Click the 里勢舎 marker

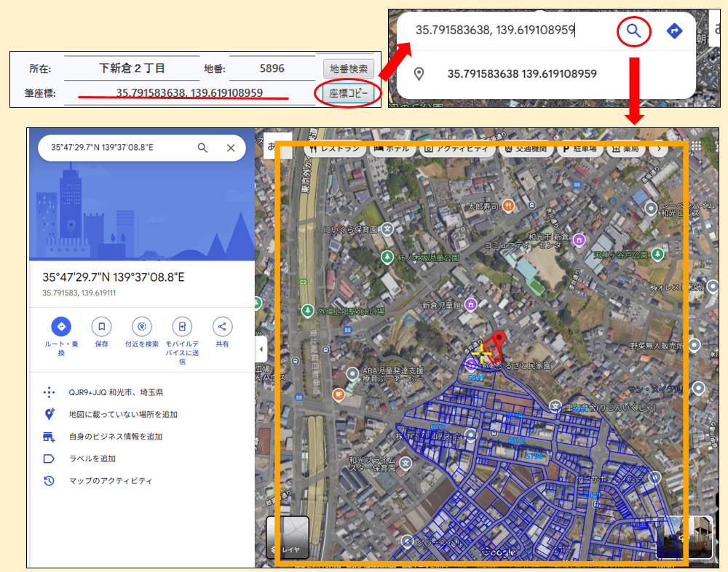(x=555, y=407)
